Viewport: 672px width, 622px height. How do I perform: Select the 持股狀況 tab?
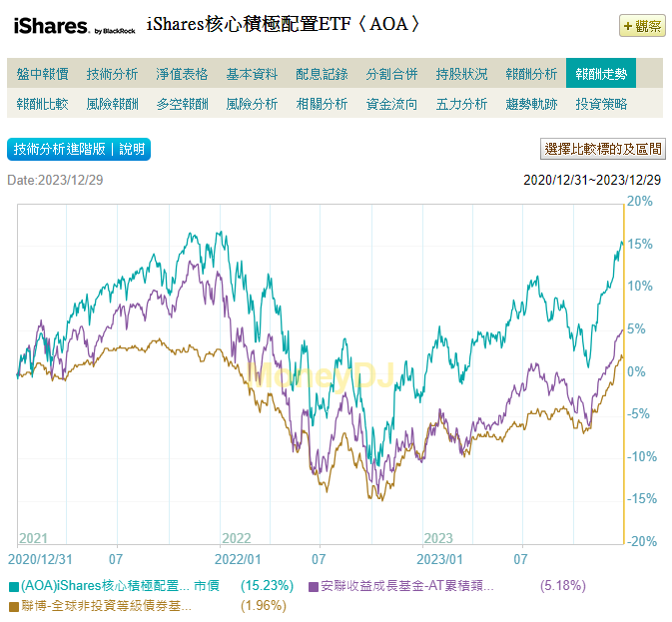pos(462,74)
